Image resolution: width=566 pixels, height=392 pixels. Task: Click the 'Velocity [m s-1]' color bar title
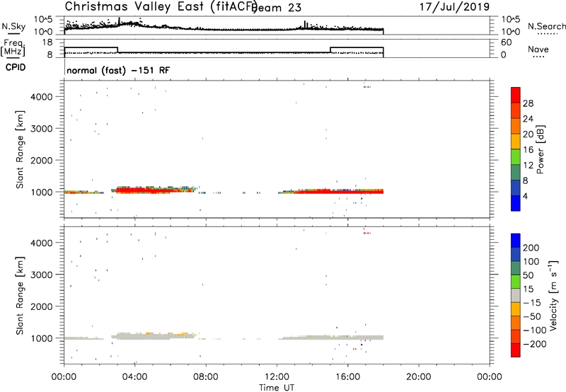coord(553,295)
